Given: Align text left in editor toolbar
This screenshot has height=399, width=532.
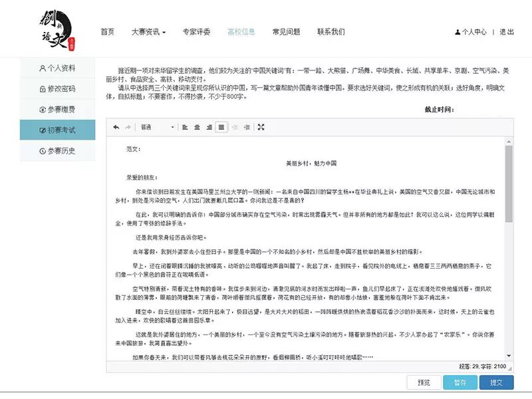Looking at the screenshot, I should pos(185,127).
